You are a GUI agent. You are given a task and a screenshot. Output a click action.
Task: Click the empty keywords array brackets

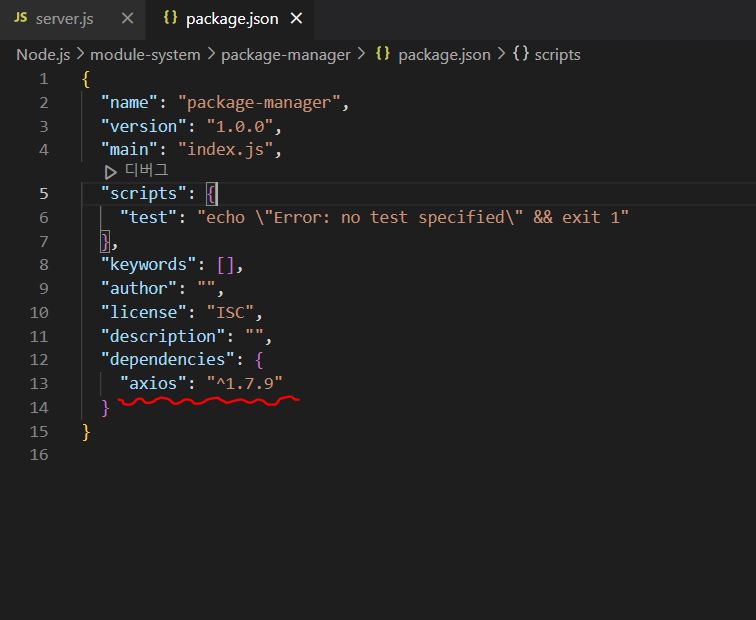coord(226,265)
